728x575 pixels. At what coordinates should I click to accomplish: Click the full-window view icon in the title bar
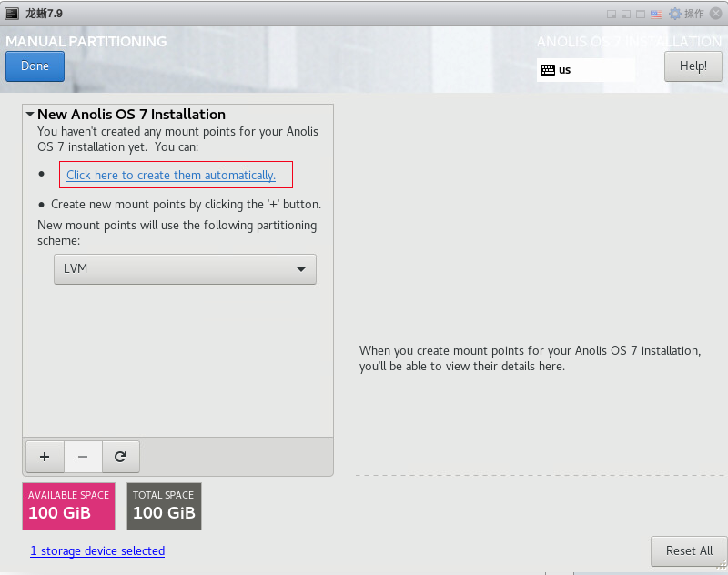pos(641,14)
